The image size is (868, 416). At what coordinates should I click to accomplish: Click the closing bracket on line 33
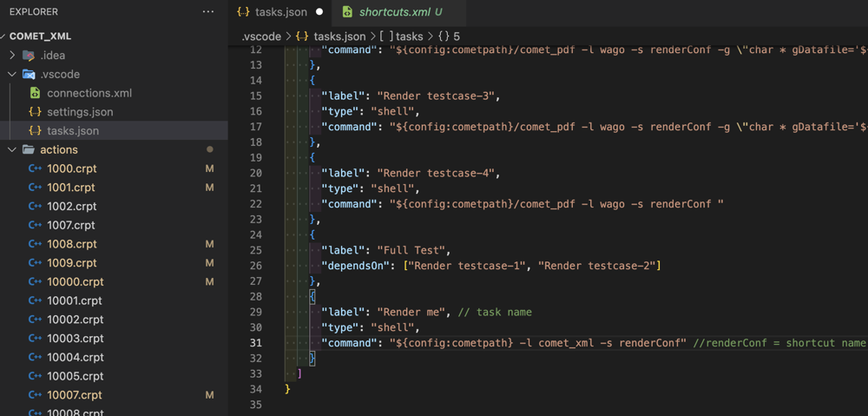(x=299, y=374)
